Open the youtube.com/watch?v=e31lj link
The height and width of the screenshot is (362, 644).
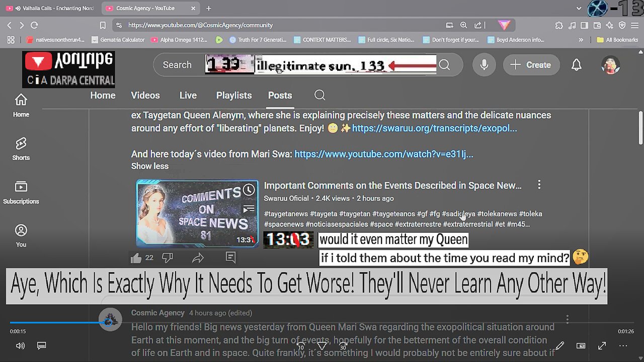click(x=384, y=154)
